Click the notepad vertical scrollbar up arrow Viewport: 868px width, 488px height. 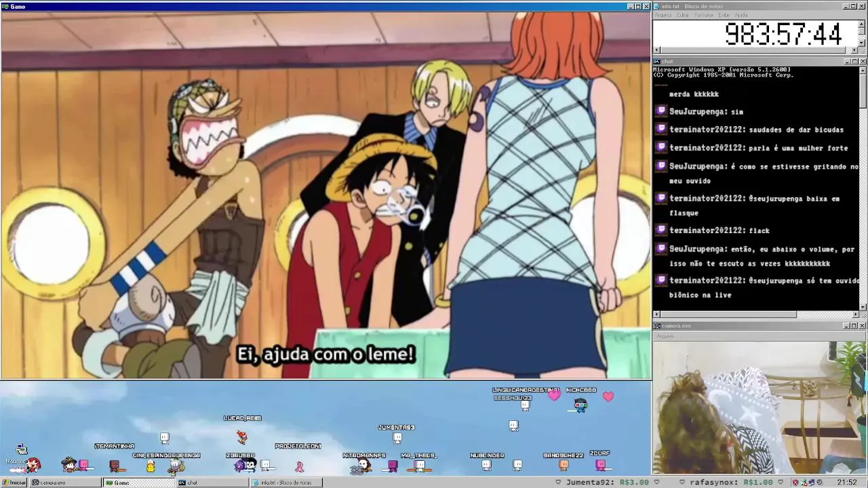point(863,24)
